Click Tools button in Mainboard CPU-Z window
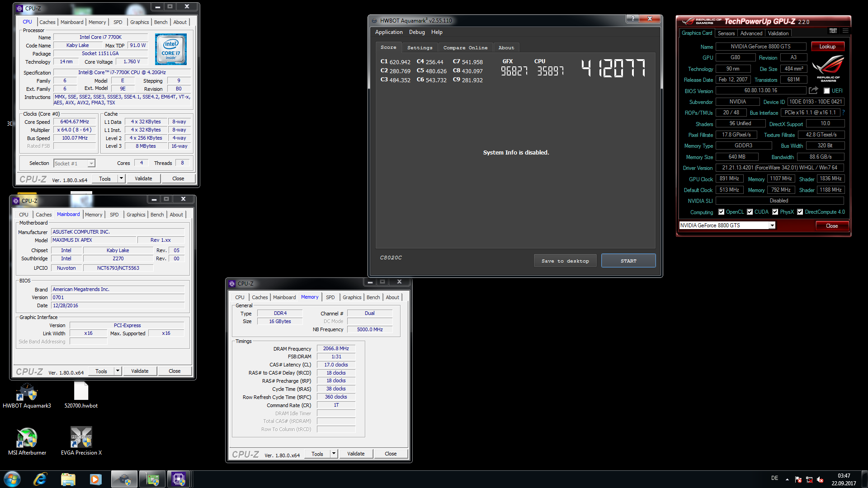This screenshot has width=868, height=488. (101, 371)
